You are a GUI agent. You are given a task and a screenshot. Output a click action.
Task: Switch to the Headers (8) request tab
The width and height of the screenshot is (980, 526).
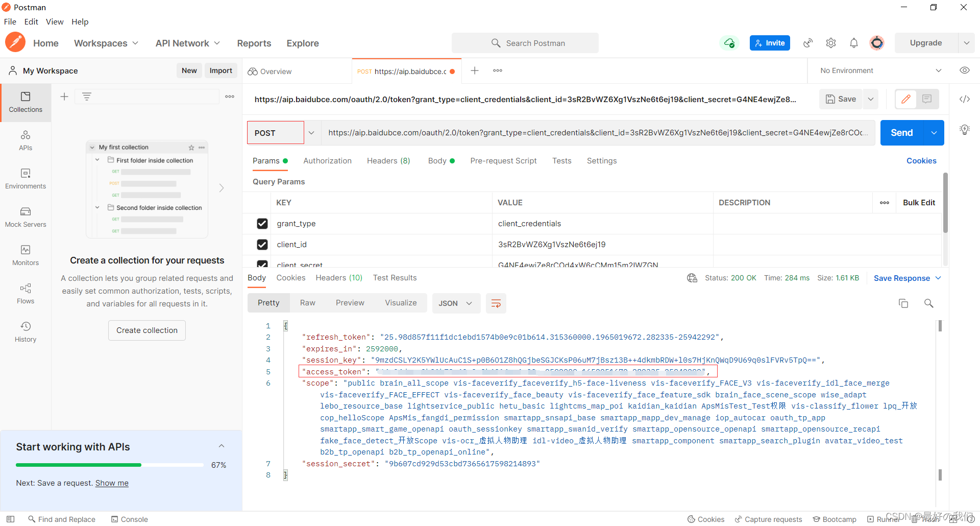click(x=389, y=161)
